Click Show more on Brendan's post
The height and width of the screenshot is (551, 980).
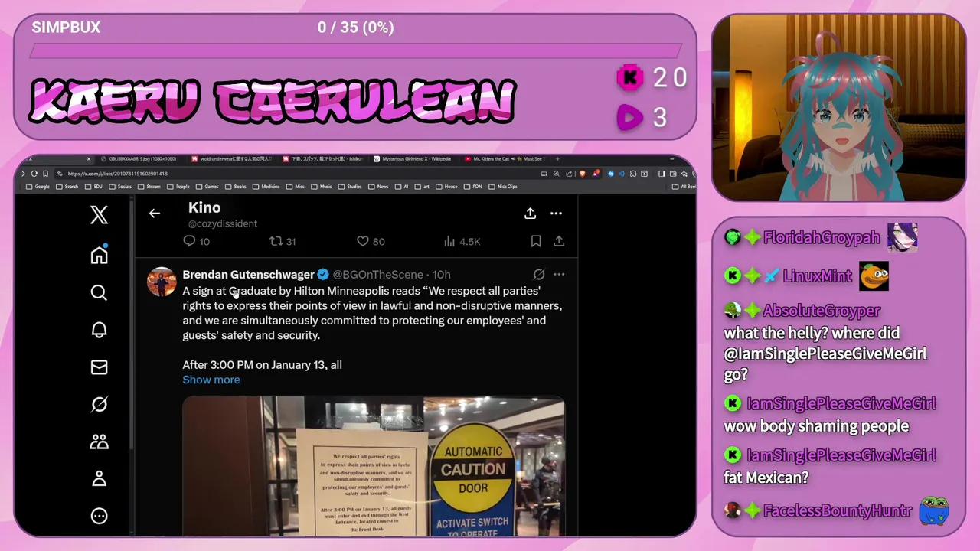(x=211, y=380)
